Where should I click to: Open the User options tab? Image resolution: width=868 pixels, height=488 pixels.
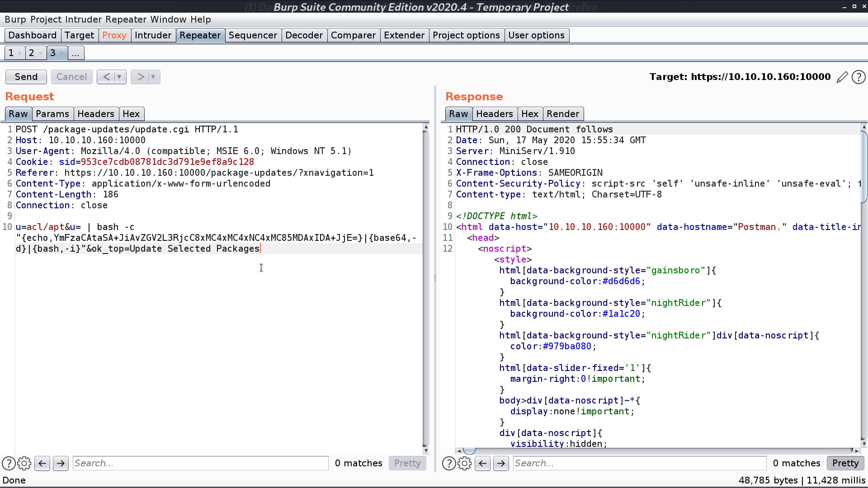click(x=537, y=35)
